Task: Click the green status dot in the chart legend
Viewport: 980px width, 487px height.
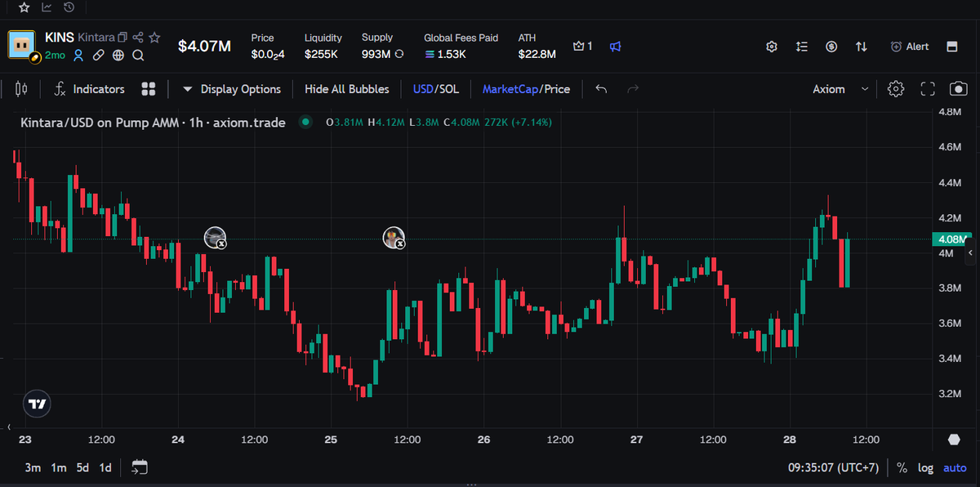Action: click(305, 123)
